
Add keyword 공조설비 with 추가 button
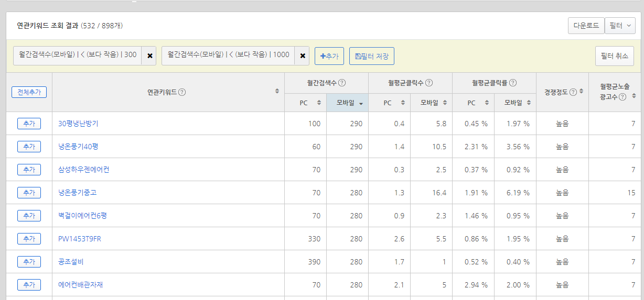click(29, 262)
